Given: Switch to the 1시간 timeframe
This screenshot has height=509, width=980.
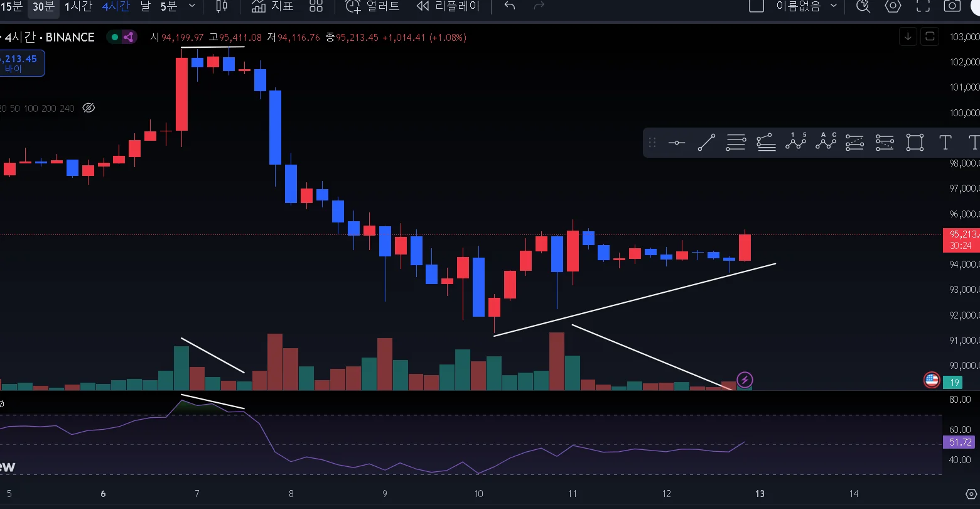Looking at the screenshot, I should (x=78, y=6).
